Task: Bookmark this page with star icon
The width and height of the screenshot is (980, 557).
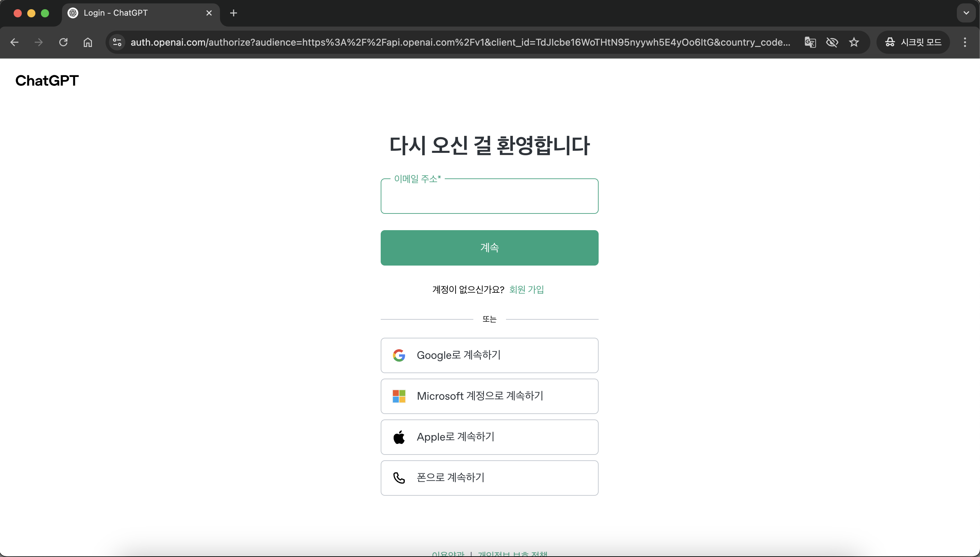Action: coord(854,42)
